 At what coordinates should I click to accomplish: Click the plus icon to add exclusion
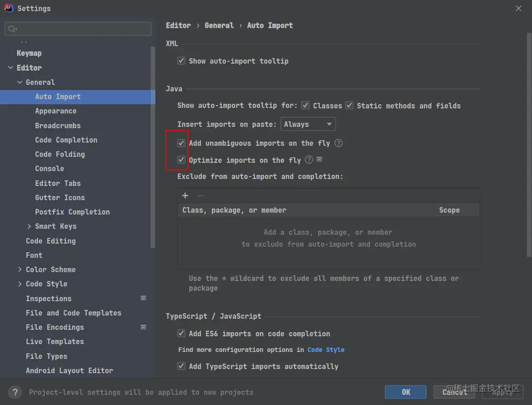[x=185, y=196]
